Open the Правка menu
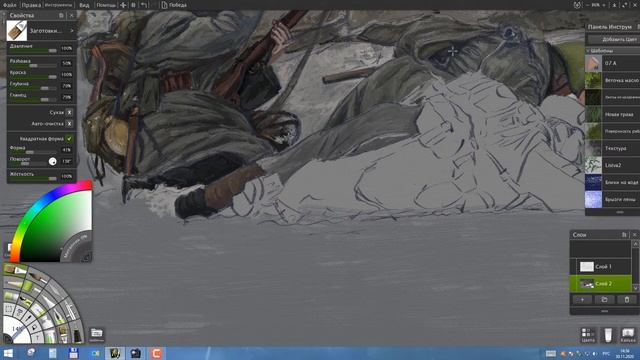Image resolution: width=640 pixels, height=360 pixels. 31,5
